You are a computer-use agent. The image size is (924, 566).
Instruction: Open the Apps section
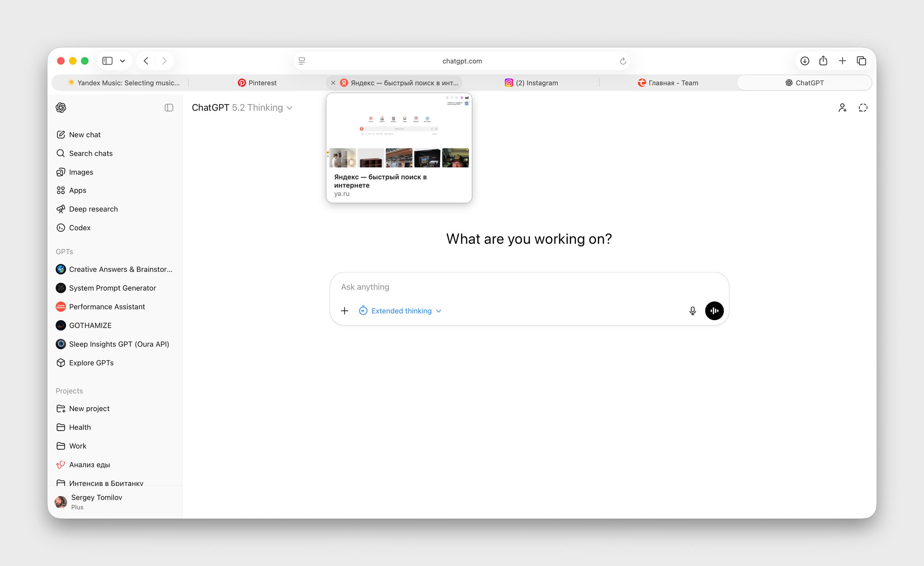(115, 191)
